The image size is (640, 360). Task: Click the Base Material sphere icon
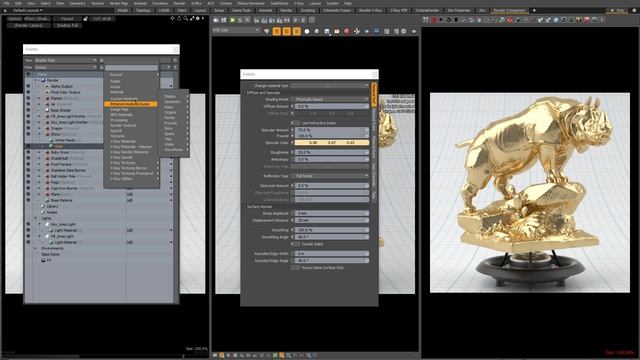click(x=47, y=200)
